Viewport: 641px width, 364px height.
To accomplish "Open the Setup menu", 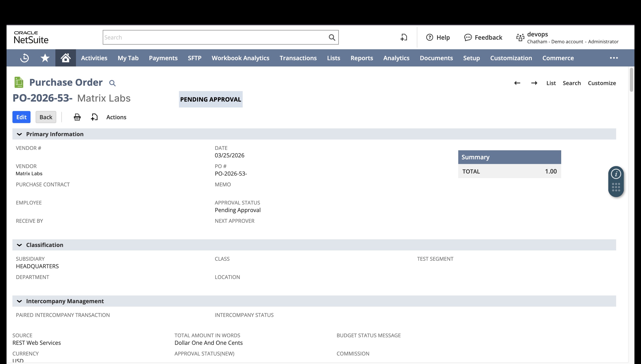I will pyautogui.click(x=471, y=58).
